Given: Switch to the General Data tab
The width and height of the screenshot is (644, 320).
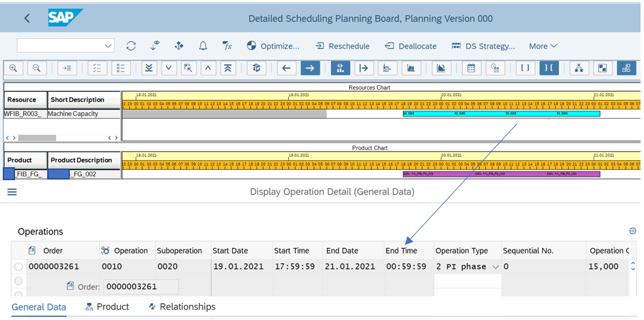Looking at the screenshot, I should [38, 307].
